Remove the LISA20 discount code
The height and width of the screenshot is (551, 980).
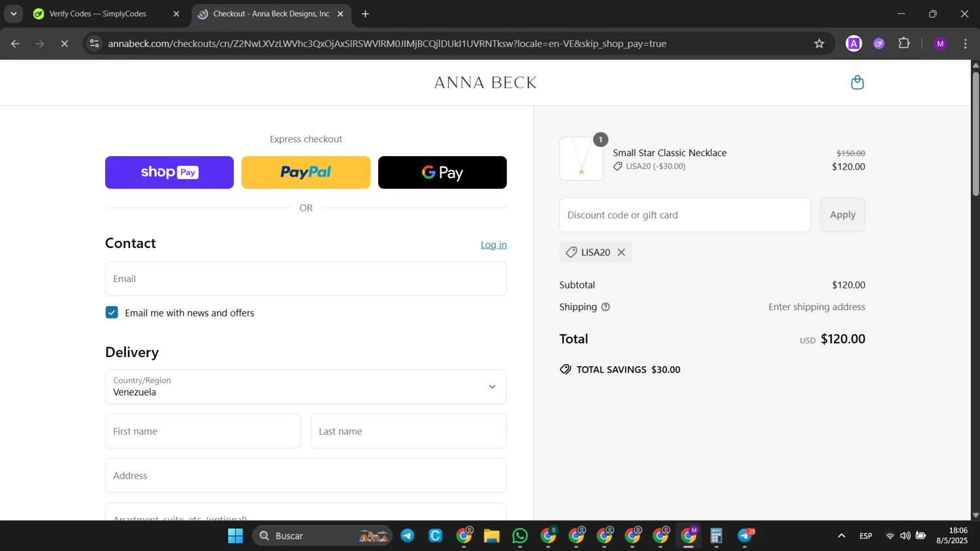click(x=621, y=253)
